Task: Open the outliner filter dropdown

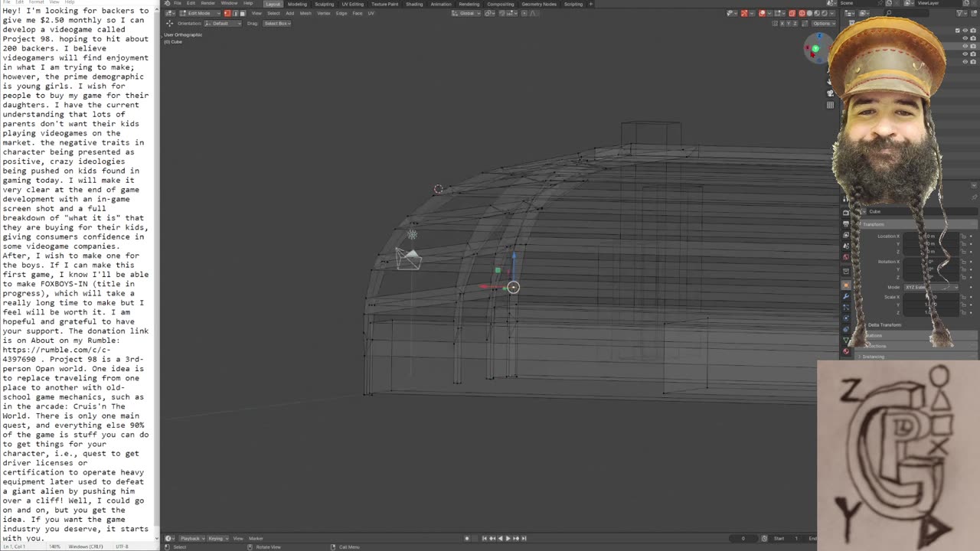Action: click(x=963, y=13)
